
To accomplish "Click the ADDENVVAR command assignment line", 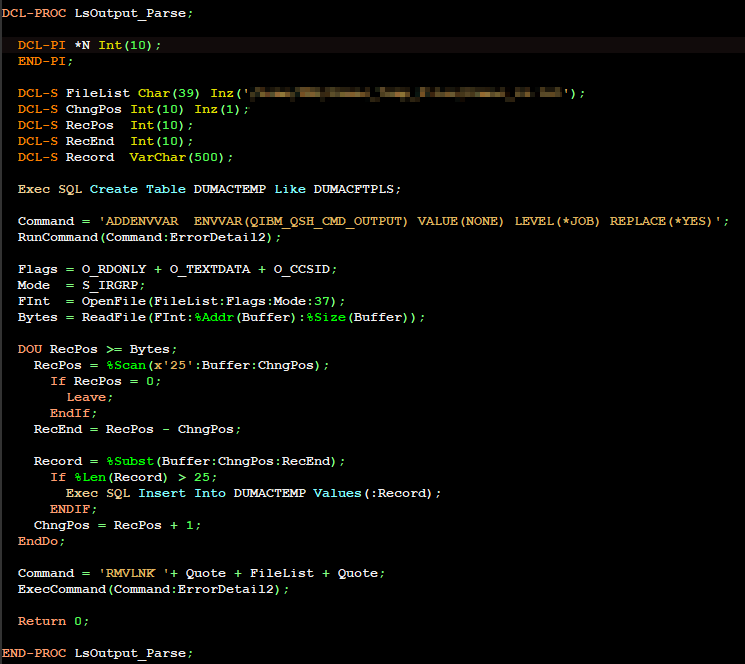I will pos(373,221).
